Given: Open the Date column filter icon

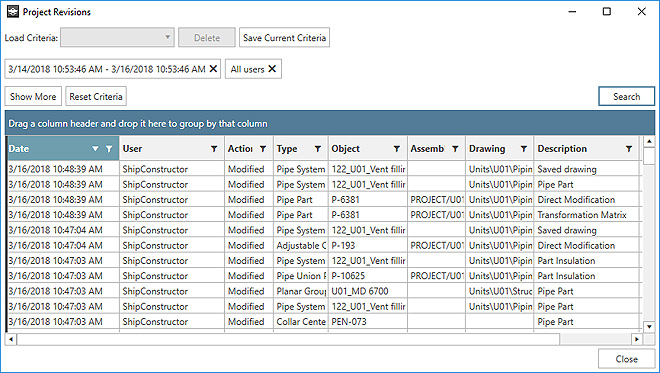Looking at the screenshot, I should (109, 149).
